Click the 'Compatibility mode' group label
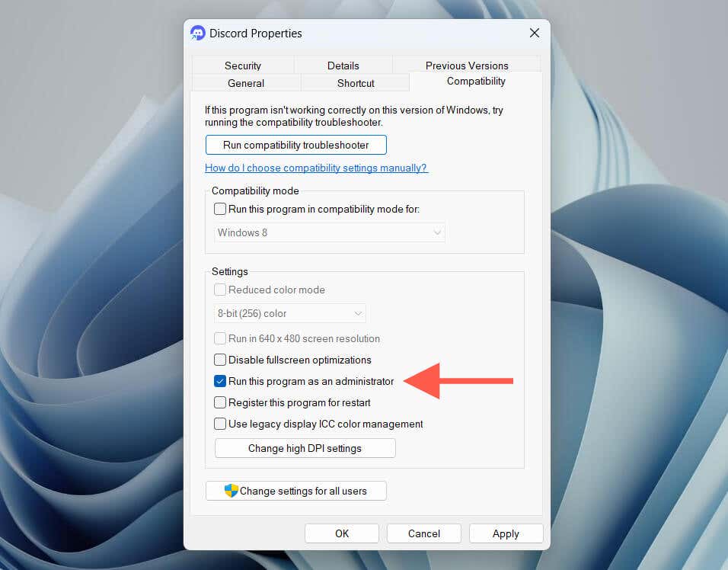728x570 pixels. tap(255, 191)
